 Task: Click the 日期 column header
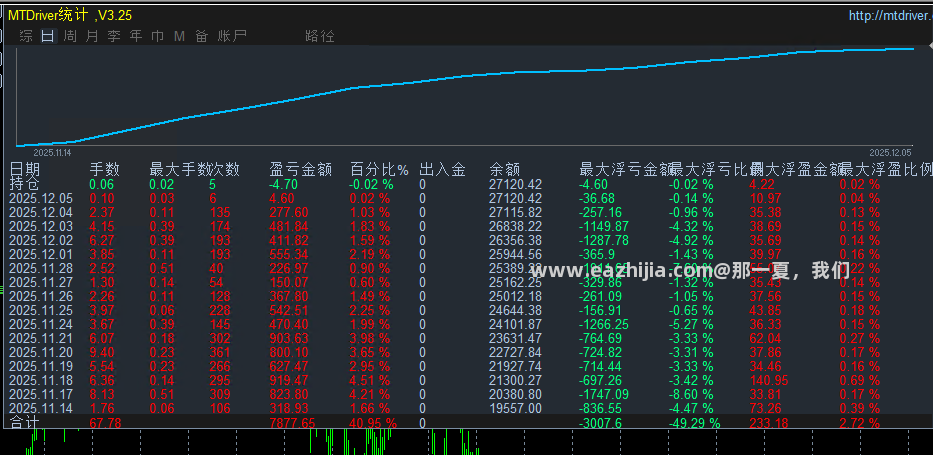[25, 170]
